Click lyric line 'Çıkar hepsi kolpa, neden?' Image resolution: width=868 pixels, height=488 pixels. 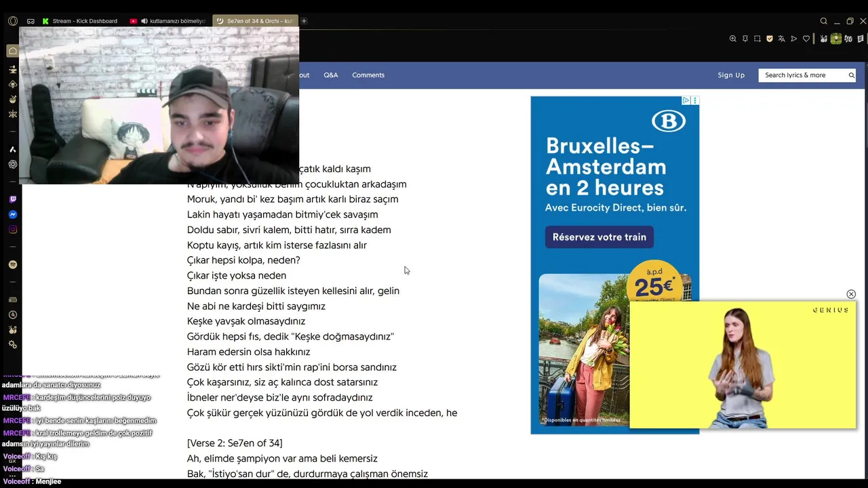pyautogui.click(x=243, y=260)
